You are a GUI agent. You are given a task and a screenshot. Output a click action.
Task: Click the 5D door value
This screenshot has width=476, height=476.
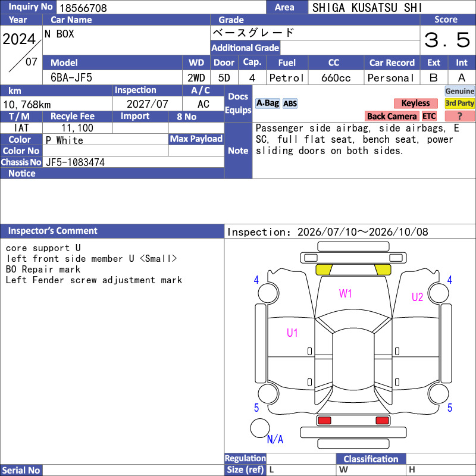click(x=224, y=78)
